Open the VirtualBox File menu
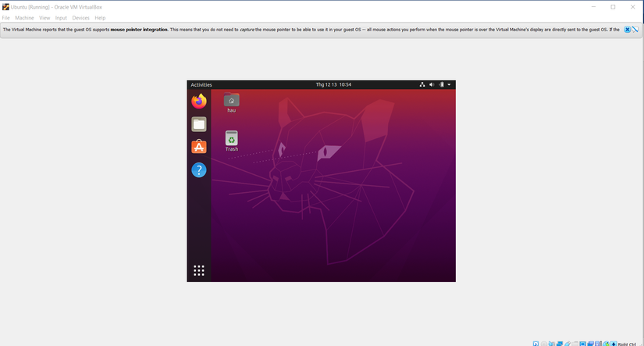Image resolution: width=644 pixels, height=346 pixels. tap(5, 18)
